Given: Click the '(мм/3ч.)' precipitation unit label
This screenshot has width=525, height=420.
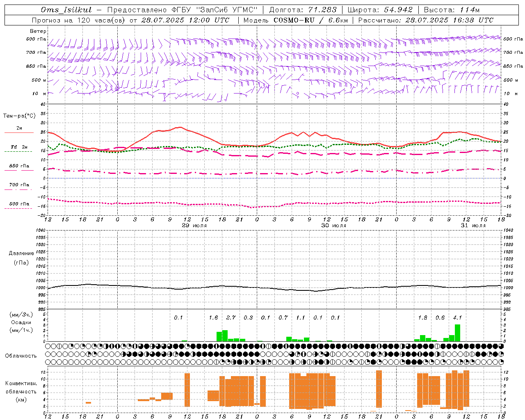Looking at the screenshot, I should click(x=21, y=315).
